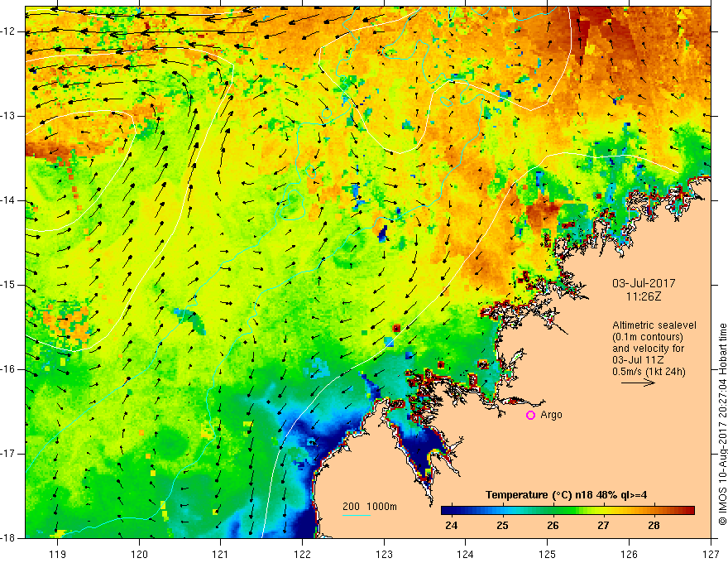This screenshot has height=563, width=728.
Task: Click the longitude axis label 125
Action: point(548,554)
